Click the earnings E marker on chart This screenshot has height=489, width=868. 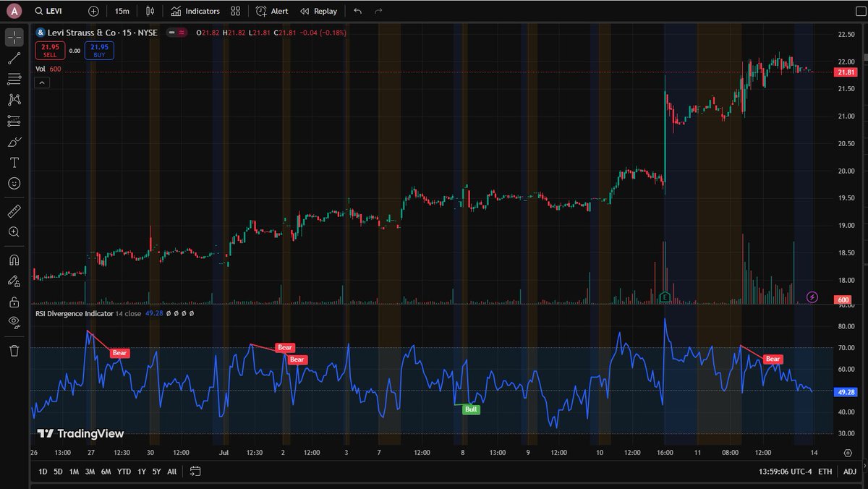coord(665,297)
